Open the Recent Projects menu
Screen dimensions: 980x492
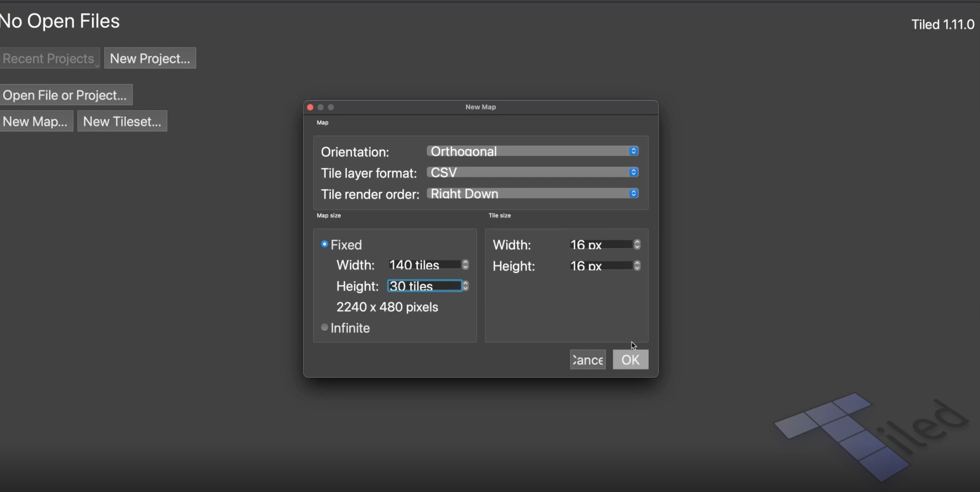click(x=49, y=58)
